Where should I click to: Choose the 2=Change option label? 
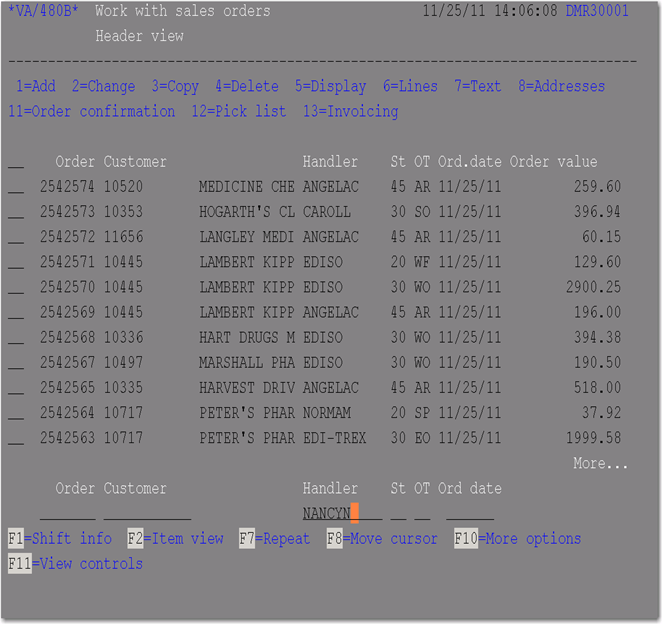pos(103,86)
